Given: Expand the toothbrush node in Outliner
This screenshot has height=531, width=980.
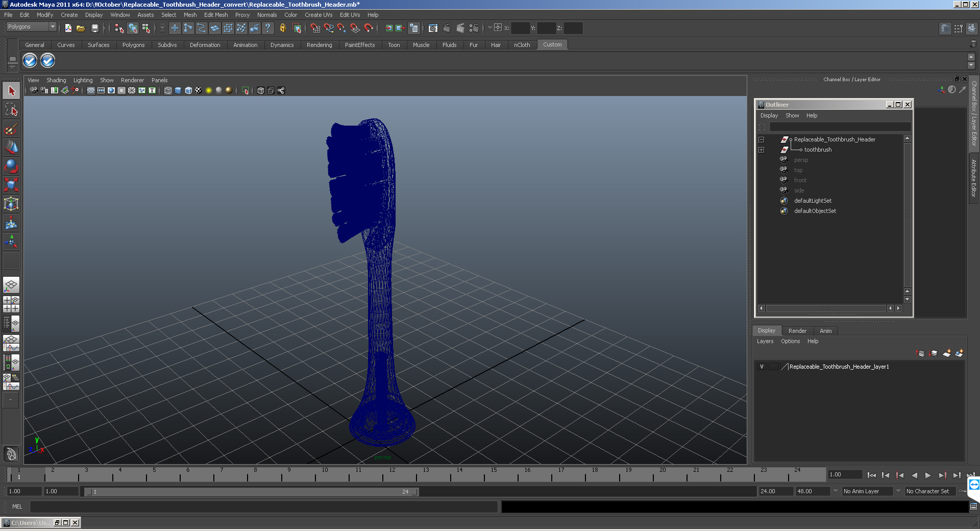Looking at the screenshot, I should click(761, 150).
